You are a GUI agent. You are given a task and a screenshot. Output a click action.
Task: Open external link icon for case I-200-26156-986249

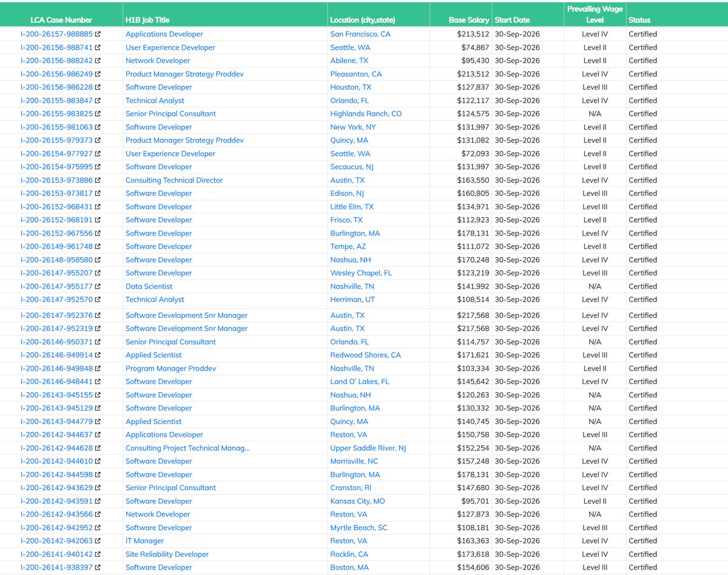click(x=98, y=74)
